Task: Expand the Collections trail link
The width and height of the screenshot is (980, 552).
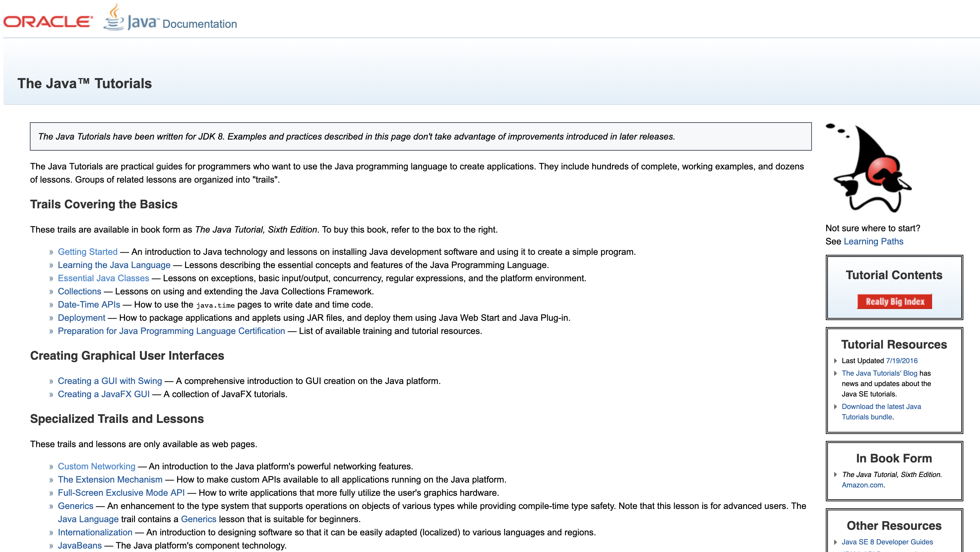Action: 80,291
